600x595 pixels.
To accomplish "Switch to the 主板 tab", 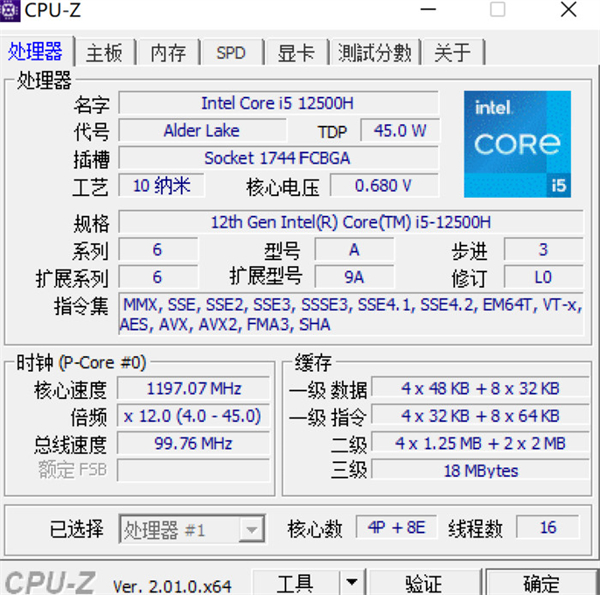I will [x=104, y=52].
